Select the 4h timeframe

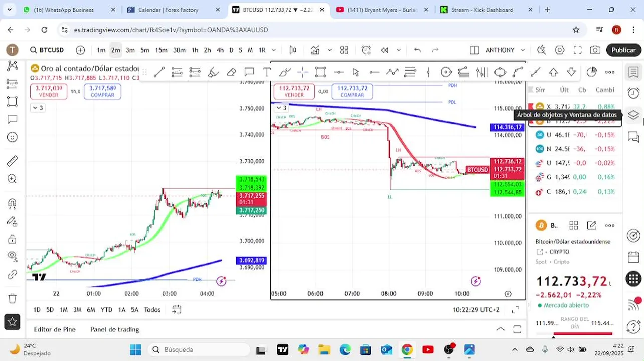click(x=220, y=50)
